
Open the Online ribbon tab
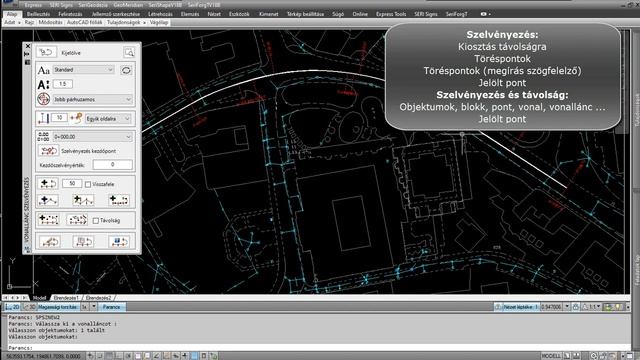pyautogui.click(x=360, y=14)
